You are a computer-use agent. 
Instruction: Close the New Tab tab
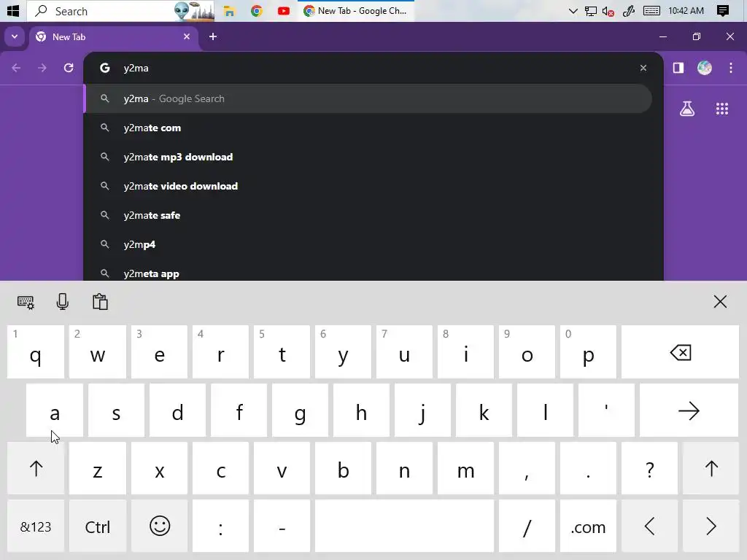tap(186, 36)
